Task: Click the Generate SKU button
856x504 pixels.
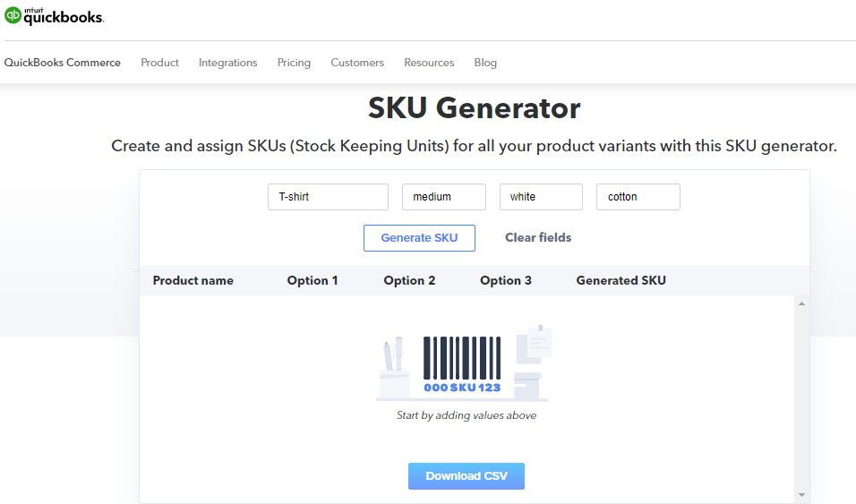Action: tap(419, 238)
